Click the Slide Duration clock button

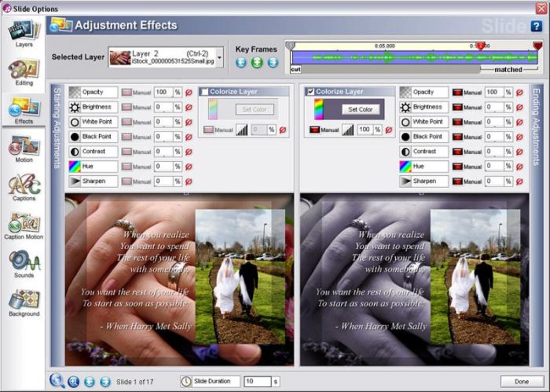pyautogui.click(x=210, y=381)
